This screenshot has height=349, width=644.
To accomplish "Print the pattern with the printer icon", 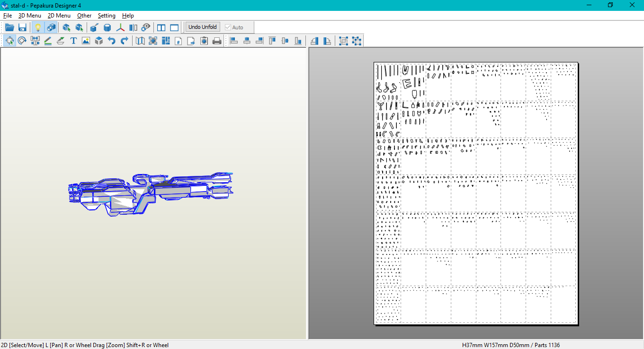I will pyautogui.click(x=217, y=41).
